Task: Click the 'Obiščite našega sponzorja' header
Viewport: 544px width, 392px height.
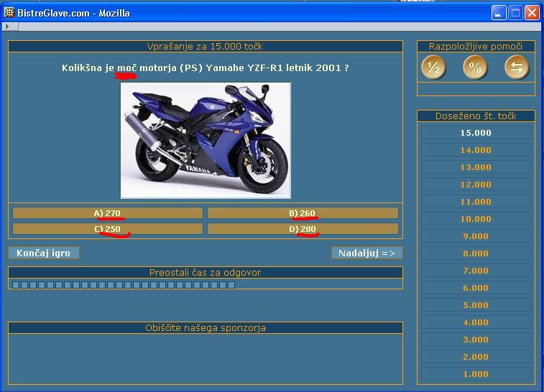Action: [x=206, y=328]
